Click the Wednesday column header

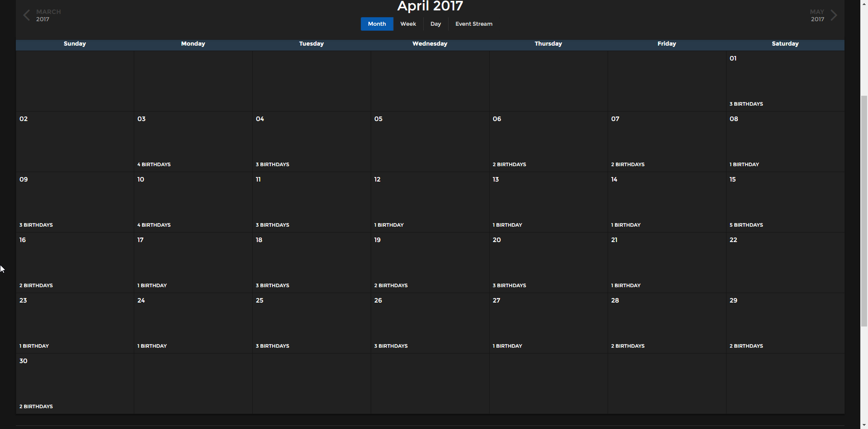point(429,44)
